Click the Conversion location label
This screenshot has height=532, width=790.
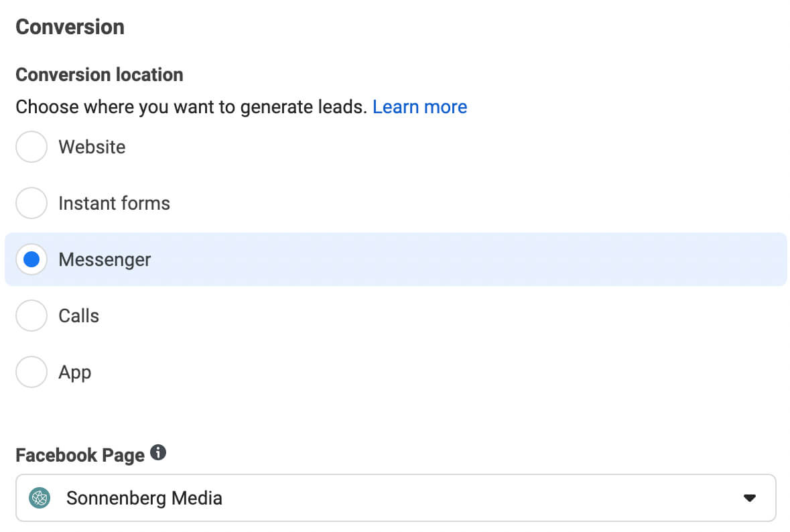coord(99,74)
